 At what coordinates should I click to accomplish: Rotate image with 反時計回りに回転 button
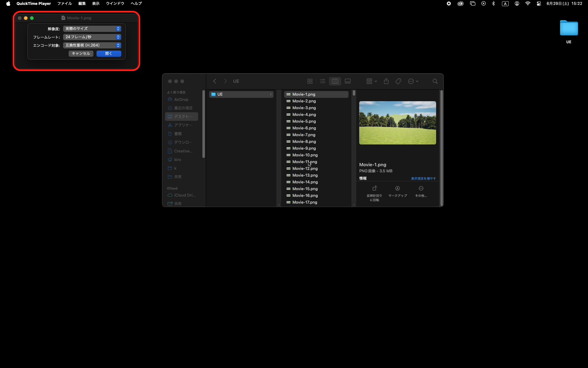(x=374, y=193)
